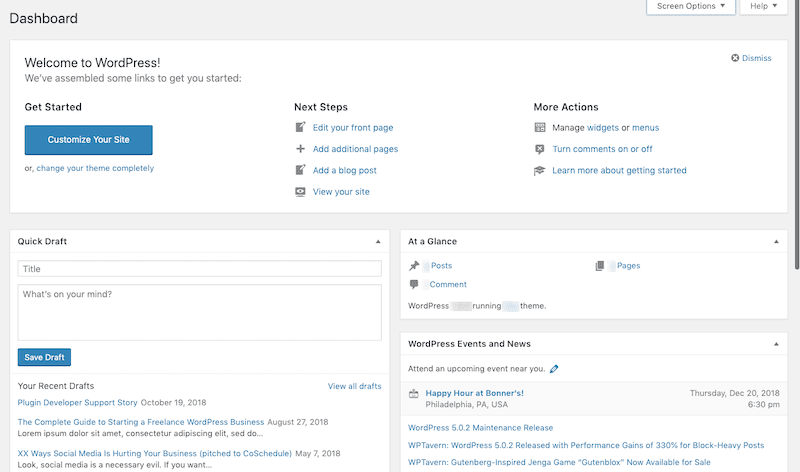800x472 pixels.
Task: Click the Dashboard page heading
Action: tap(44, 18)
